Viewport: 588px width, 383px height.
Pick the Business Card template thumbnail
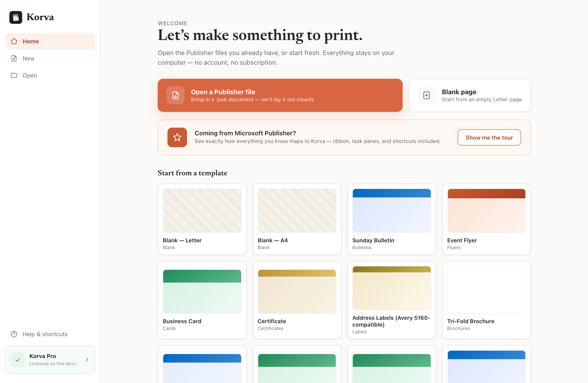(x=202, y=292)
